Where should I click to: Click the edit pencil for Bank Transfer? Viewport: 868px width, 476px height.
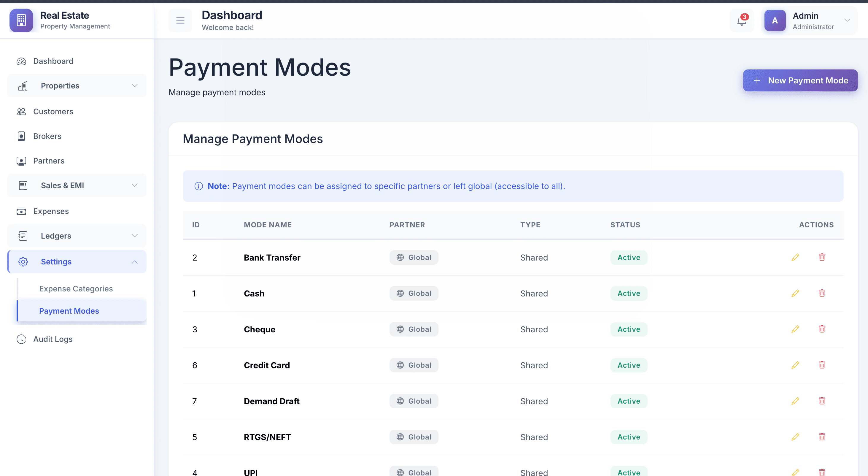795,257
